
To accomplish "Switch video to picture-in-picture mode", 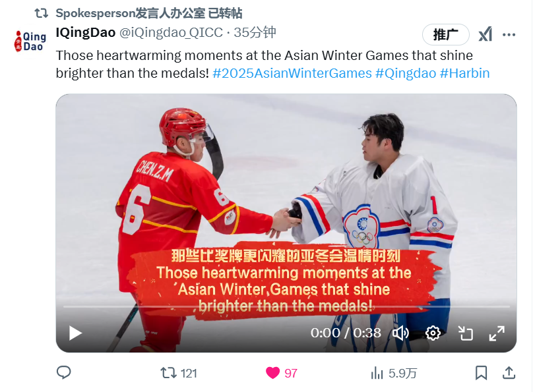I will (465, 333).
